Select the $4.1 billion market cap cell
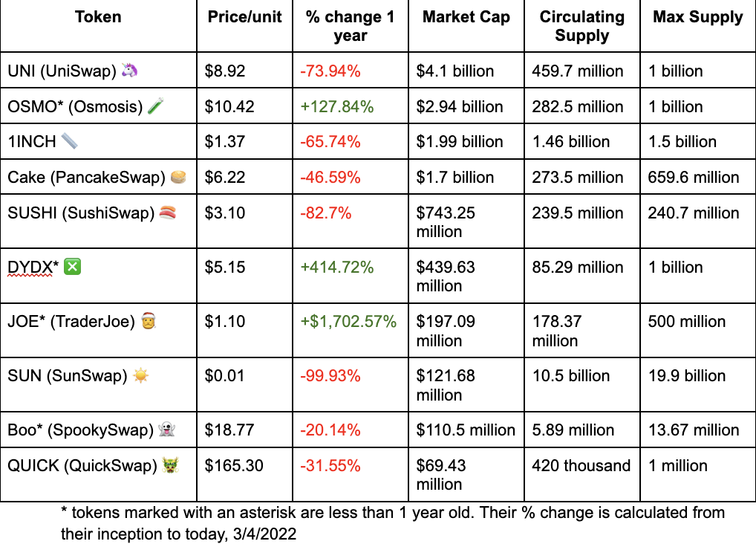This screenshot has height=544, width=756. [x=466, y=71]
